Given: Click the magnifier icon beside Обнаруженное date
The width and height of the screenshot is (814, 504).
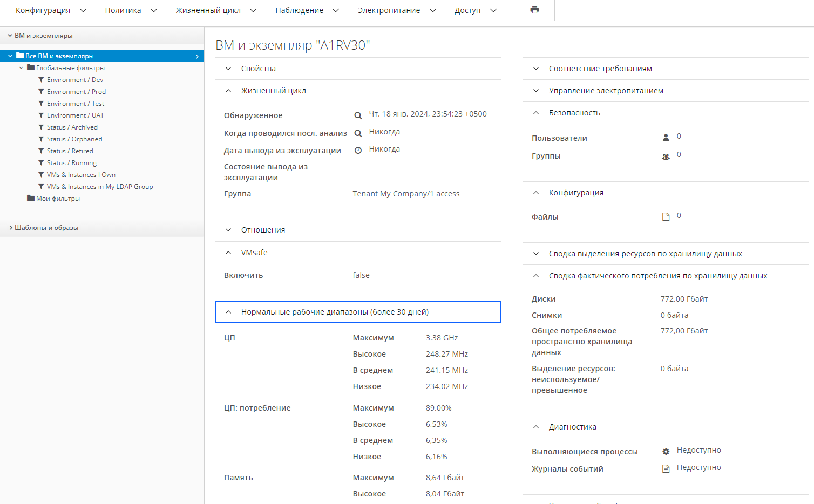Looking at the screenshot, I should (357, 115).
